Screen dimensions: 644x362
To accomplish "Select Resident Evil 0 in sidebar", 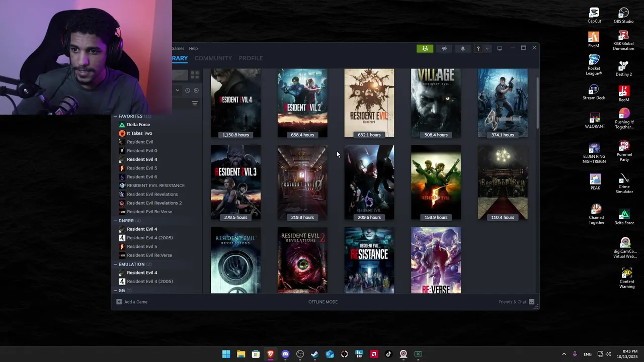I will point(142,150).
